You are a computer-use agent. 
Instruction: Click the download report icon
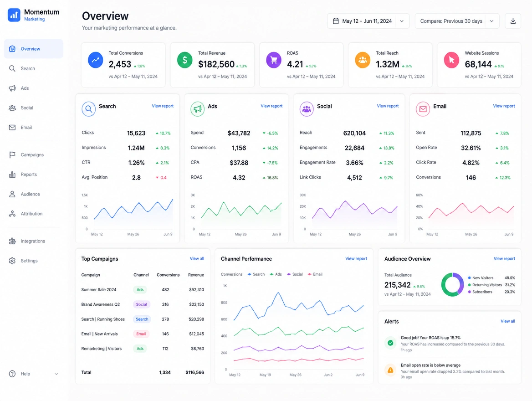(x=513, y=21)
